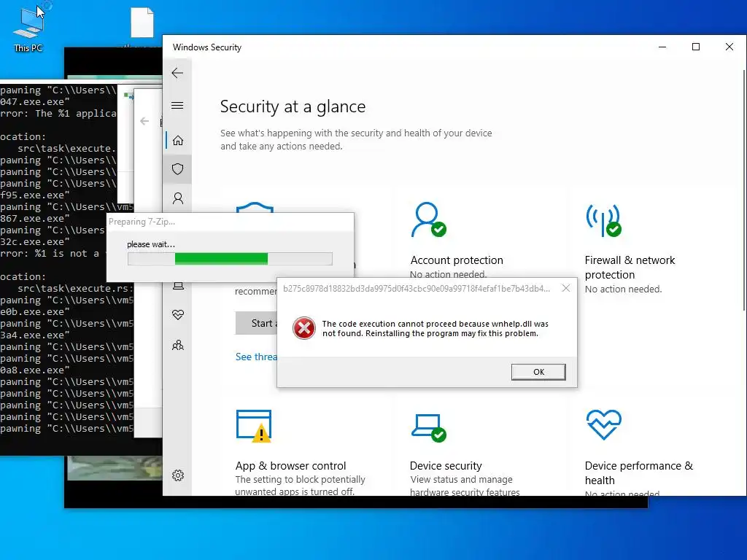Image resolution: width=747 pixels, height=560 pixels.
Task: Open This PC desktop icon
Action: 28,29
